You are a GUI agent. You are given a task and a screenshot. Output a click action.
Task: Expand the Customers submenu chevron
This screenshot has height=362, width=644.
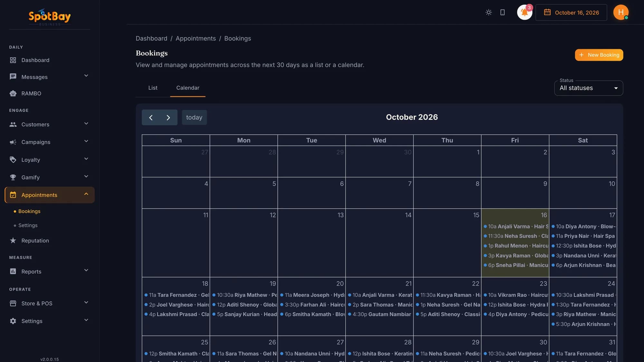[x=86, y=124]
